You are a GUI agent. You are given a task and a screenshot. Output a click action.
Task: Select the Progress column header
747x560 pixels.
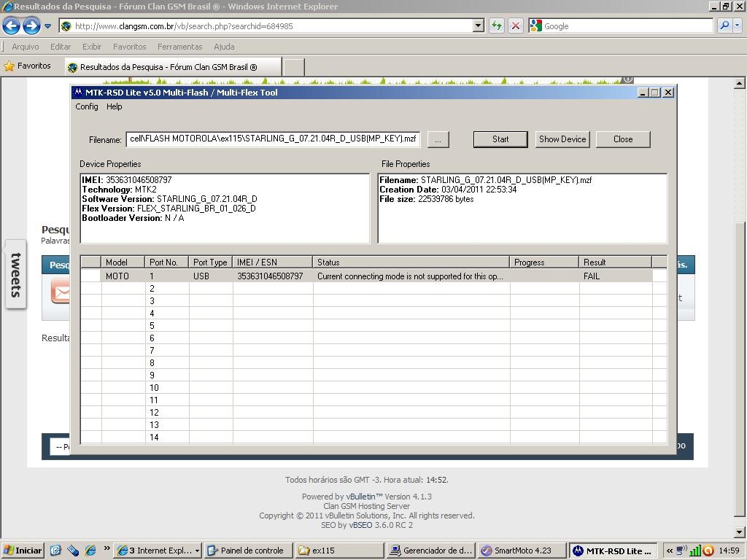tap(544, 262)
